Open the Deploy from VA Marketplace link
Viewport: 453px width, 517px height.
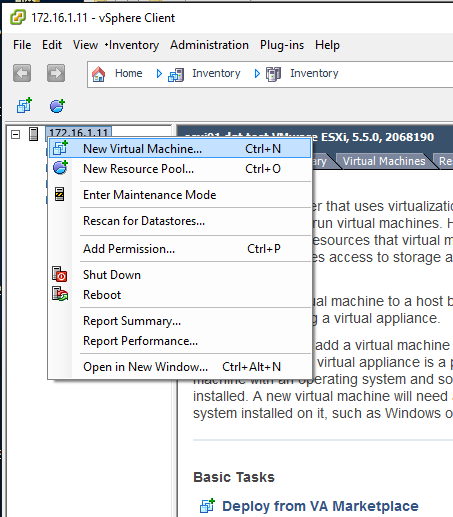click(x=320, y=506)
